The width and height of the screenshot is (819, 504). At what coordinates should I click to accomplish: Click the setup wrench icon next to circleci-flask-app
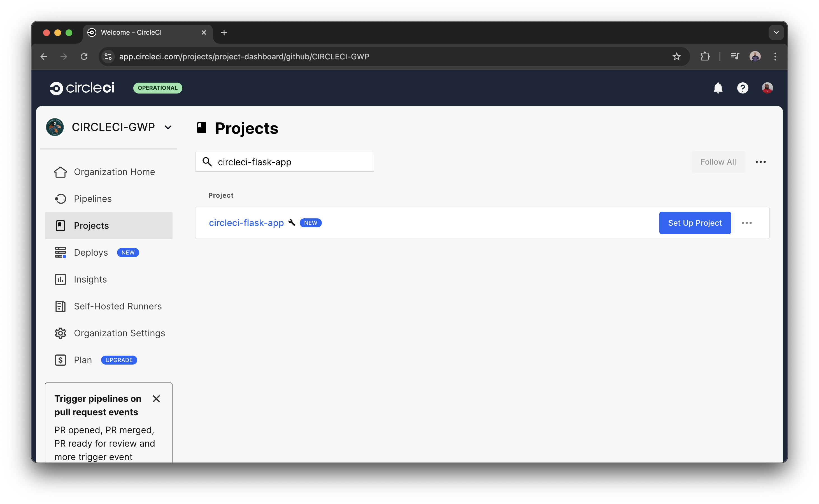click(x=292, y=223)
